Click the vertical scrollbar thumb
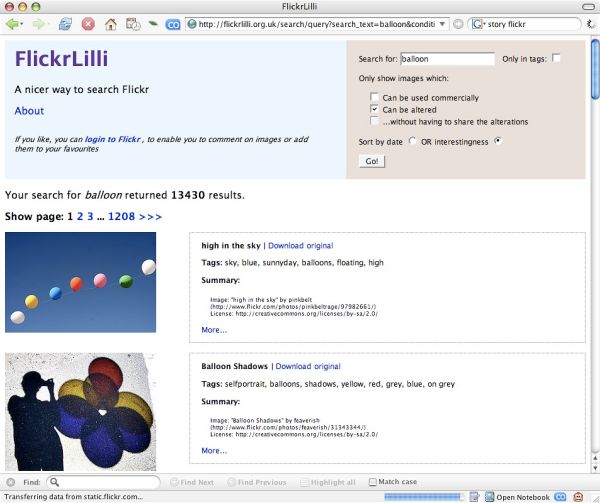Viewport: 600px width, 503px height. pos(595,69)
